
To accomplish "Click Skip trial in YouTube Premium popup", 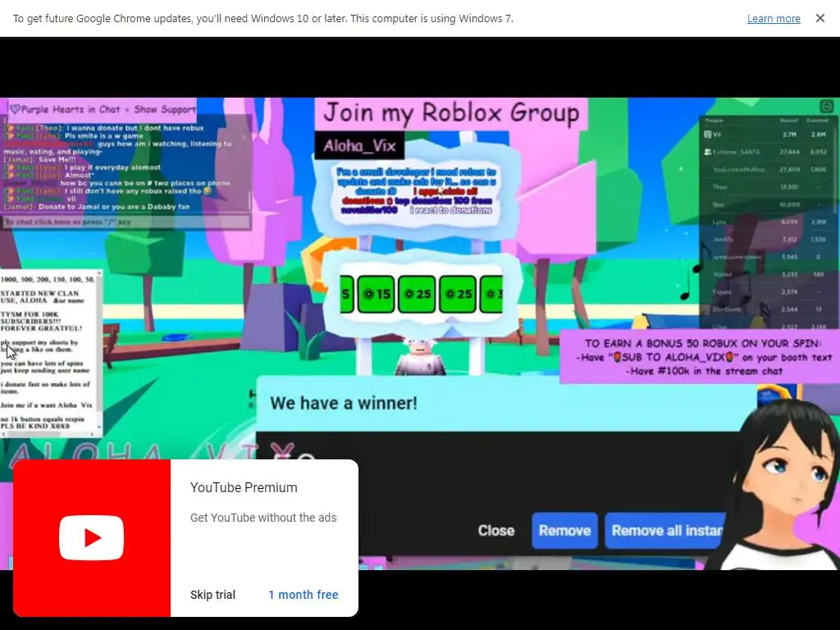I will [212, 595].
